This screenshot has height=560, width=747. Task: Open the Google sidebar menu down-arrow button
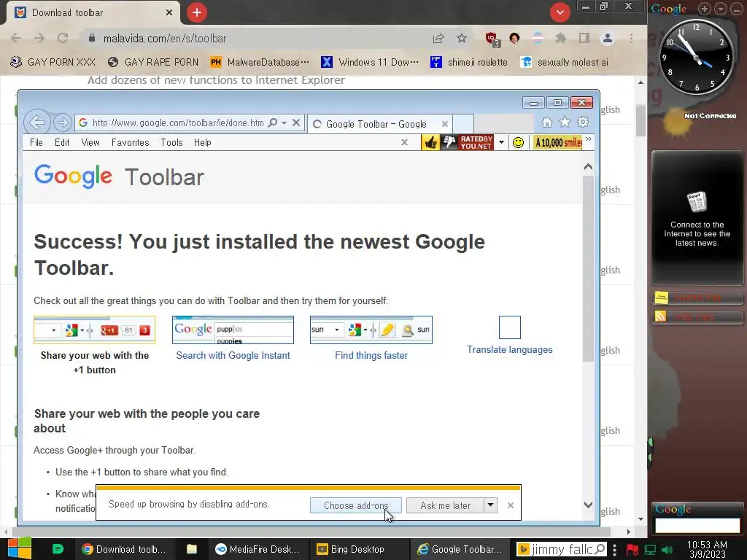721,9
